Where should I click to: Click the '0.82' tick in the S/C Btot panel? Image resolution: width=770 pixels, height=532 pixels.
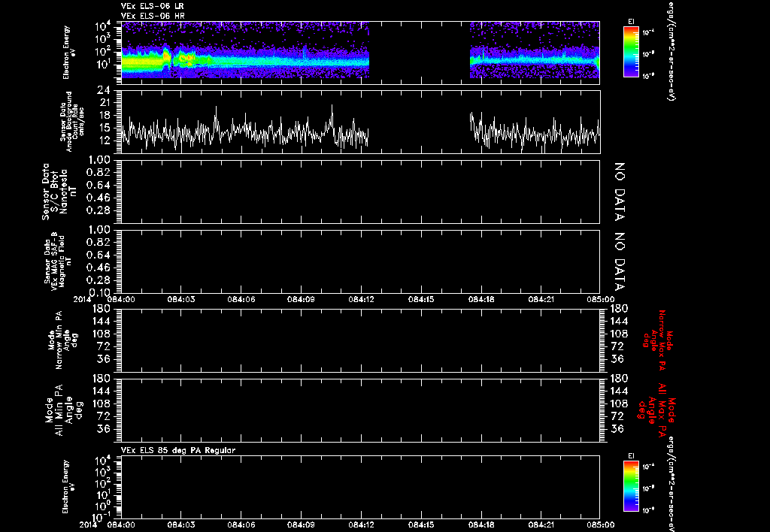[x=98, y=172]
